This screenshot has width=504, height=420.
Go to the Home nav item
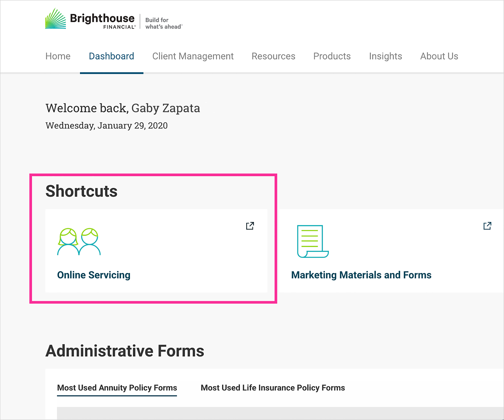58,56
